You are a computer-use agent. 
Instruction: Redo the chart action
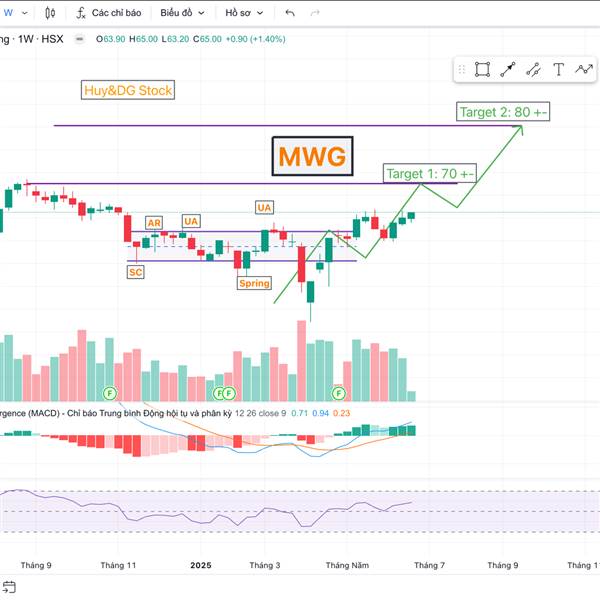(x=315, y=13)
